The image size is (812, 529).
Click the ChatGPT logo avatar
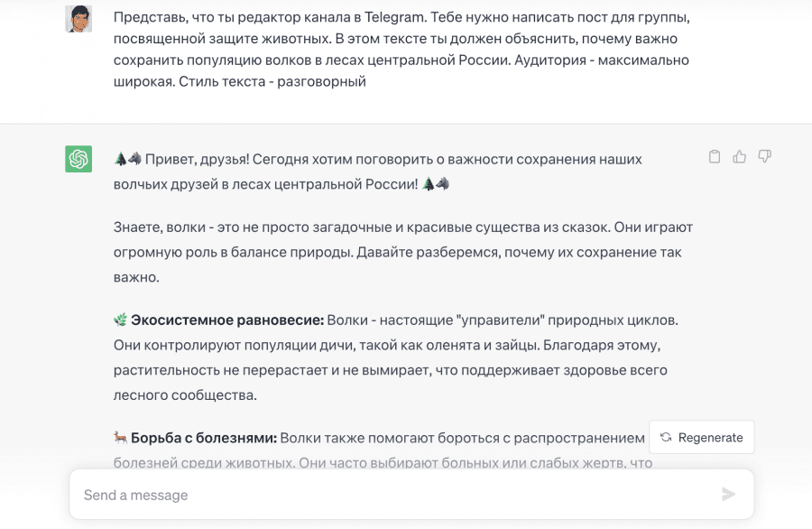coord(78,159)
